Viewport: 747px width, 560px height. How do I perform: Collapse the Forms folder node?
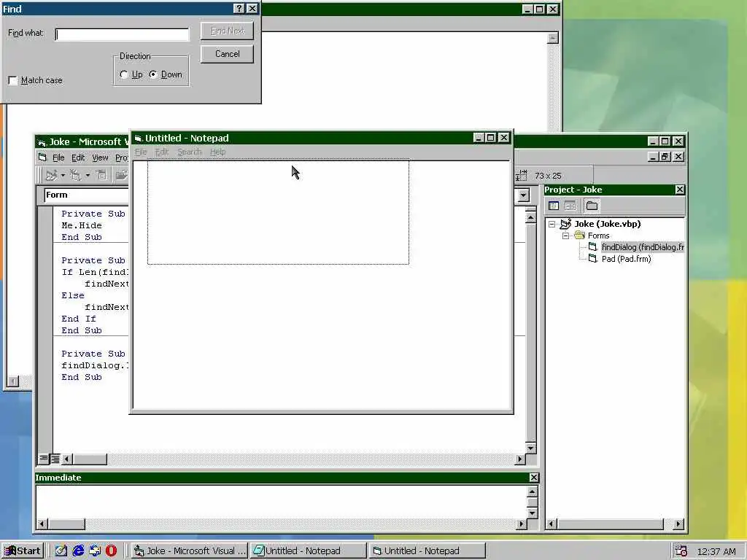565,236
